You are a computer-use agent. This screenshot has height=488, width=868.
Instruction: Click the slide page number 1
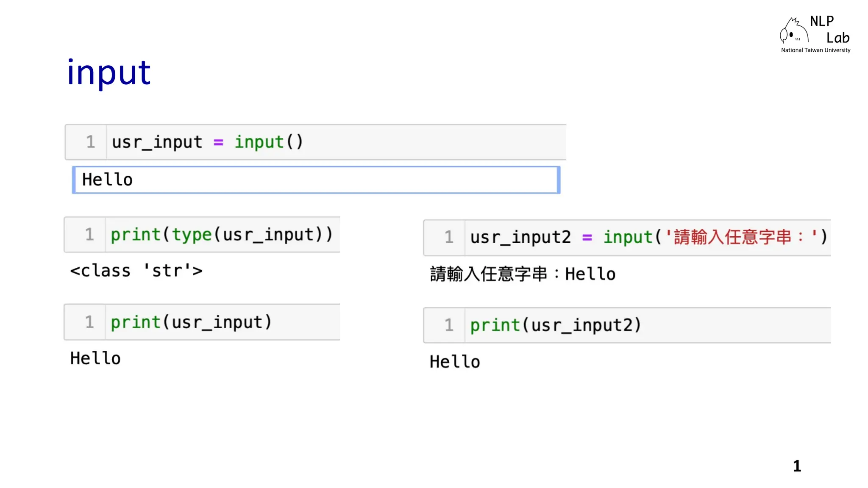pyautogui.click(x=797, y=466)
